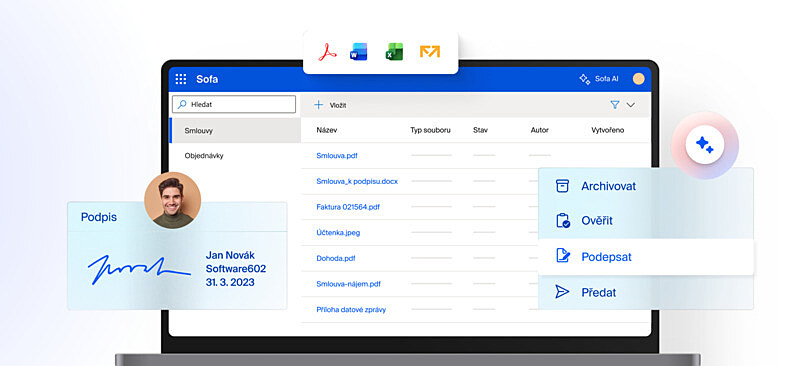
Task: Open the filter funnel icon
Action: [x=615, y=105]
